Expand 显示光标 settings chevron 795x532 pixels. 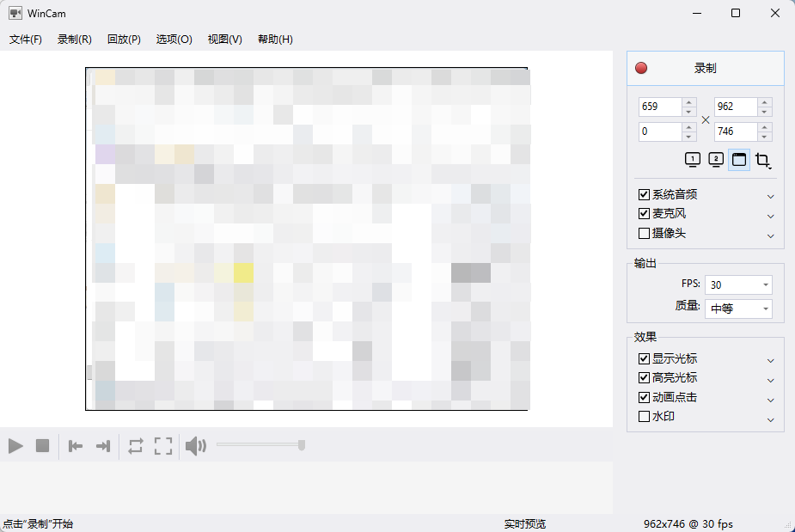pyautogui.click(x=771, y=361)
